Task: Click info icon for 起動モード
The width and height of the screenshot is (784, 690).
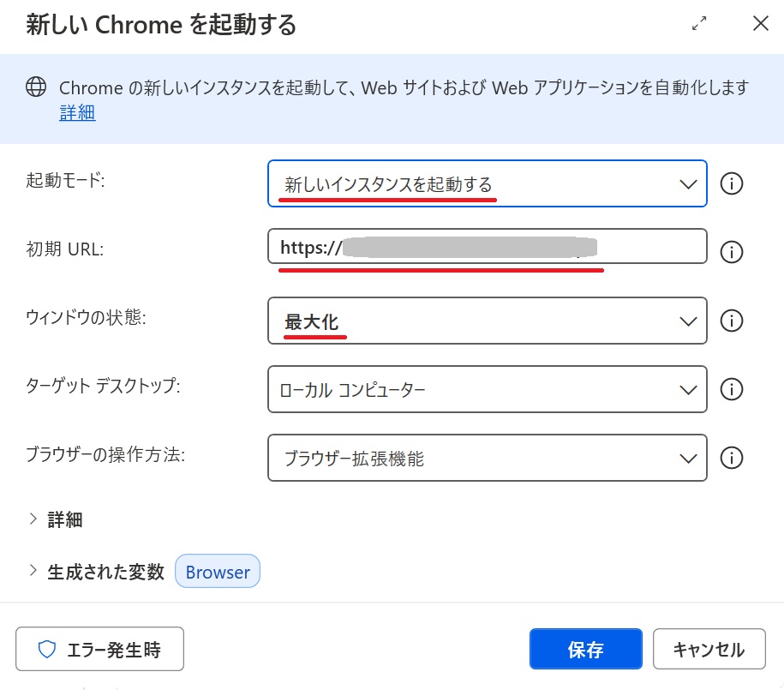Action: (x=731, y=183)
